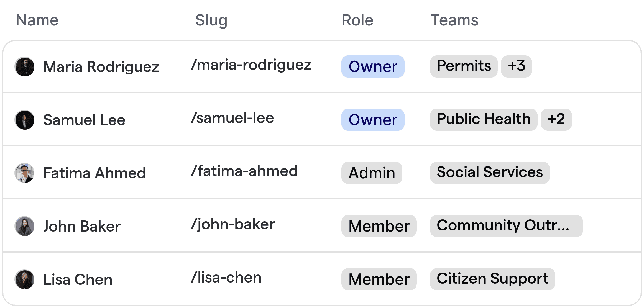Open the Public Health team tag

click(483, 119)
